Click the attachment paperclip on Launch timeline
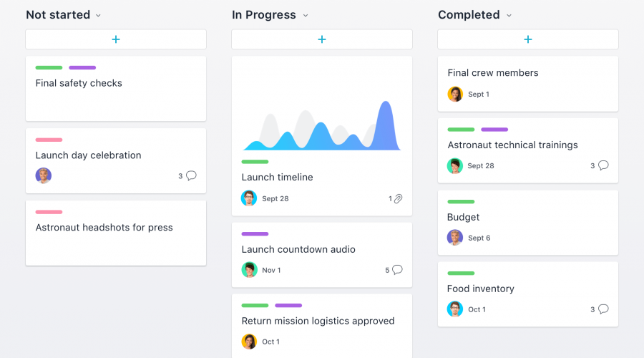This screenshot has width=644, height=358. click(399, 198)
